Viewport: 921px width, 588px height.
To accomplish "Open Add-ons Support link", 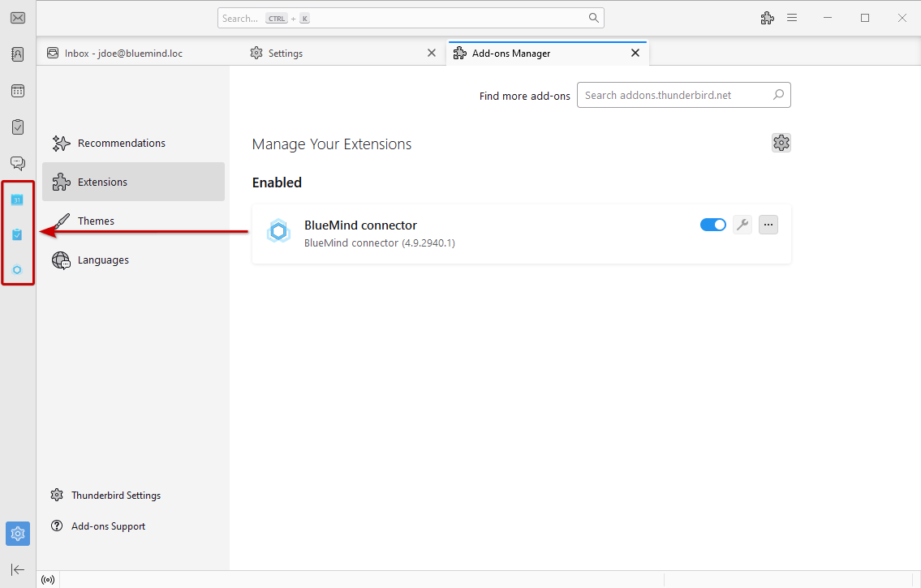I will [108, 526].
